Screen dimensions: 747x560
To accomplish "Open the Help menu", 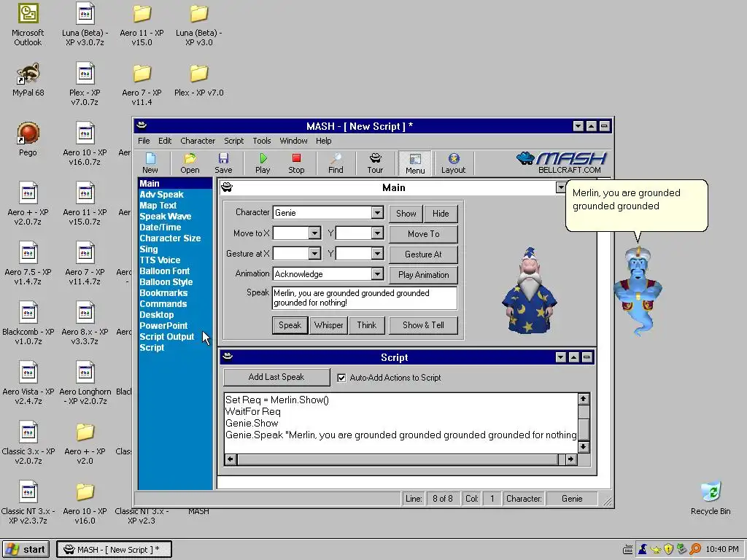I will coord(323,141).
